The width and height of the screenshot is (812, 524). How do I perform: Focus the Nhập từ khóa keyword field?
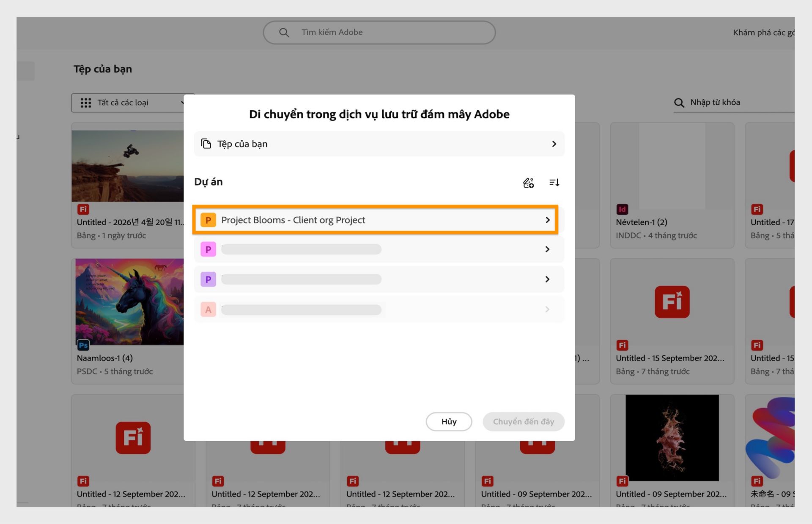pyautogui.click(x=734, y=103)
